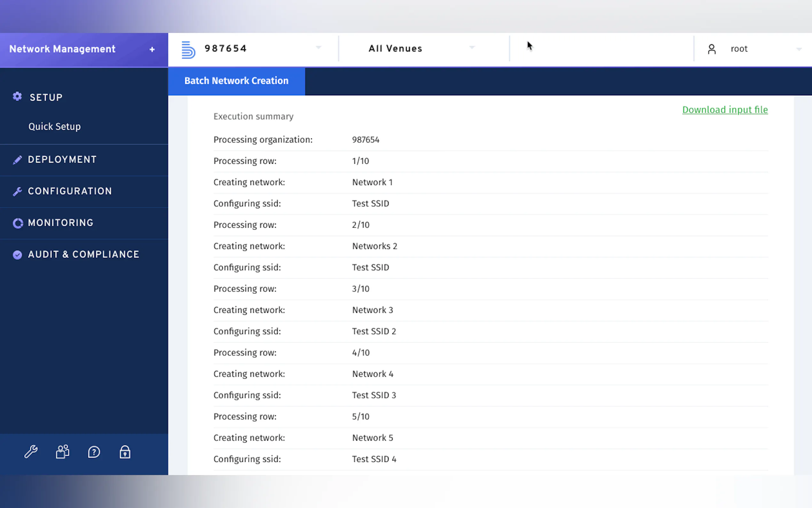
Task: Expand the root user dropdown arrow
Action: pyautogui.click(x=799, y=49)
